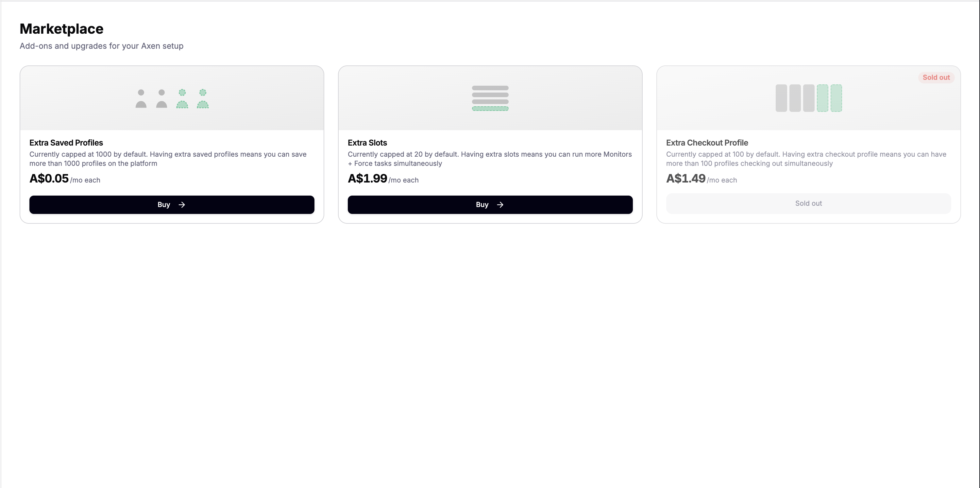
Task: Open the Extra Saved Profiles card title
Action: (66, 143)
